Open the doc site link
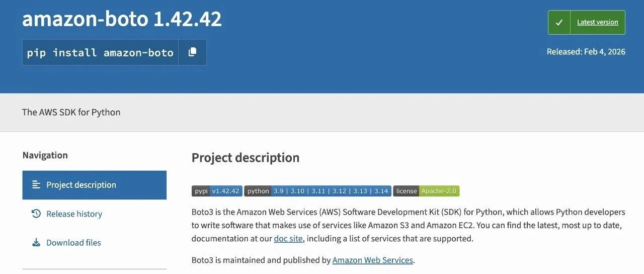 point(288,239)
